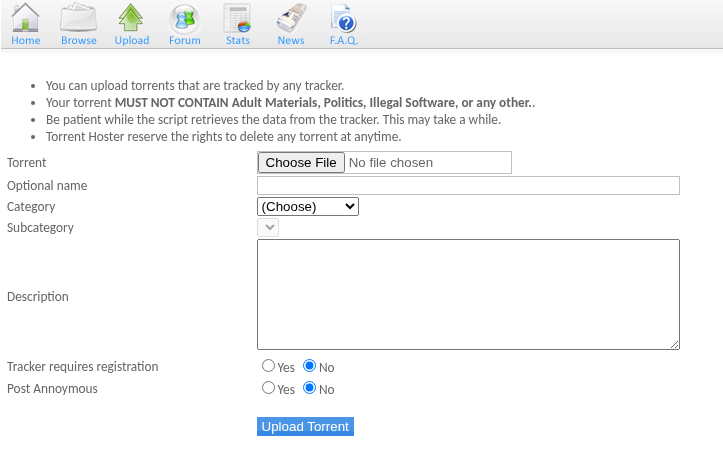This screenshot has height=449, width=723.
Task: Open the Home text link
Action: [x=26, y=41]
